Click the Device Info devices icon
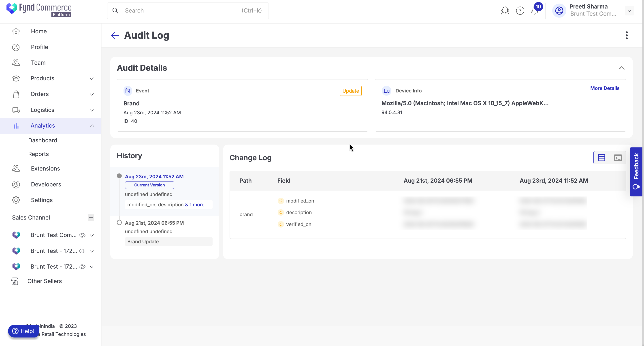The image size is (644, 346). click(386, 91)
